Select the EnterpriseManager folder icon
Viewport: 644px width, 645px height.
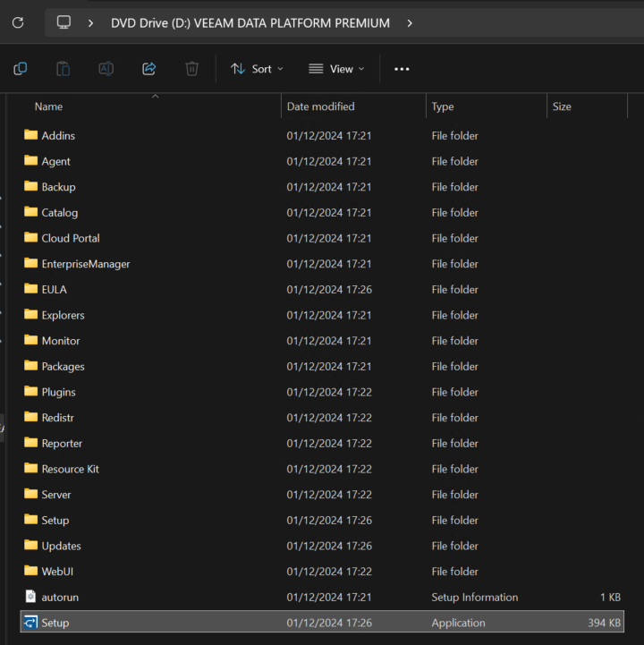tap(30, 263)
